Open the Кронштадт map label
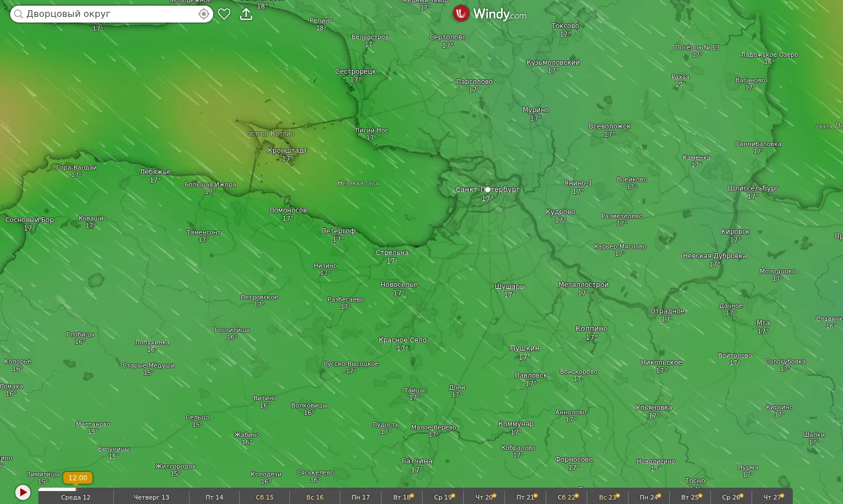Viewport: 843px width, 504px height. [x=288, y=151]
